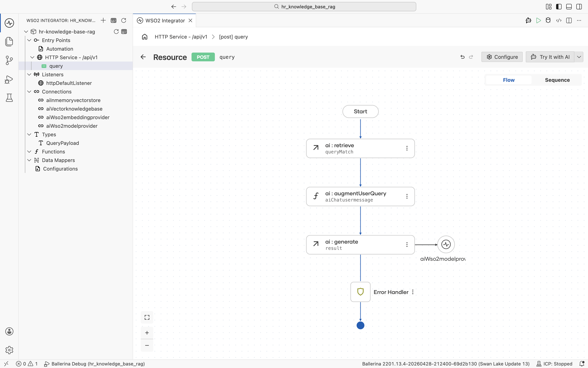Collapse the hr-knowledge-base-rag project tree
The width and height of the screenshot is (588, 368).
[x=26, y=32]
